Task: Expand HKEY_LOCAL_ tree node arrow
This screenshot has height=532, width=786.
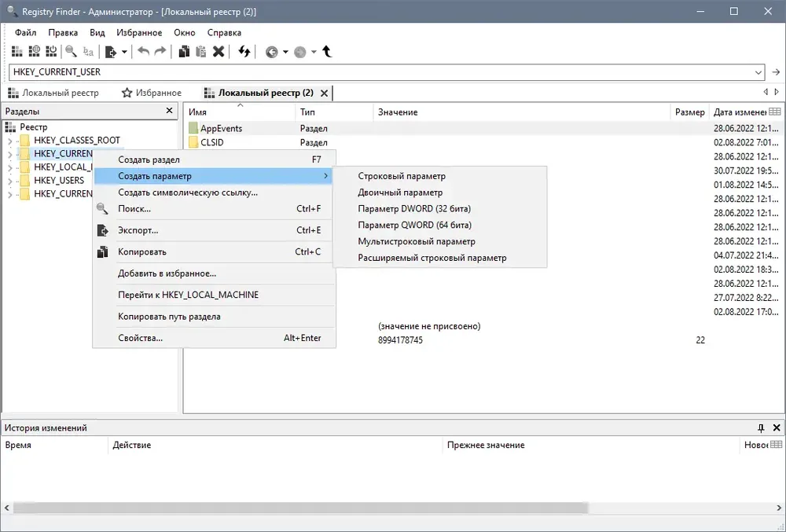Action: point(10,168)
